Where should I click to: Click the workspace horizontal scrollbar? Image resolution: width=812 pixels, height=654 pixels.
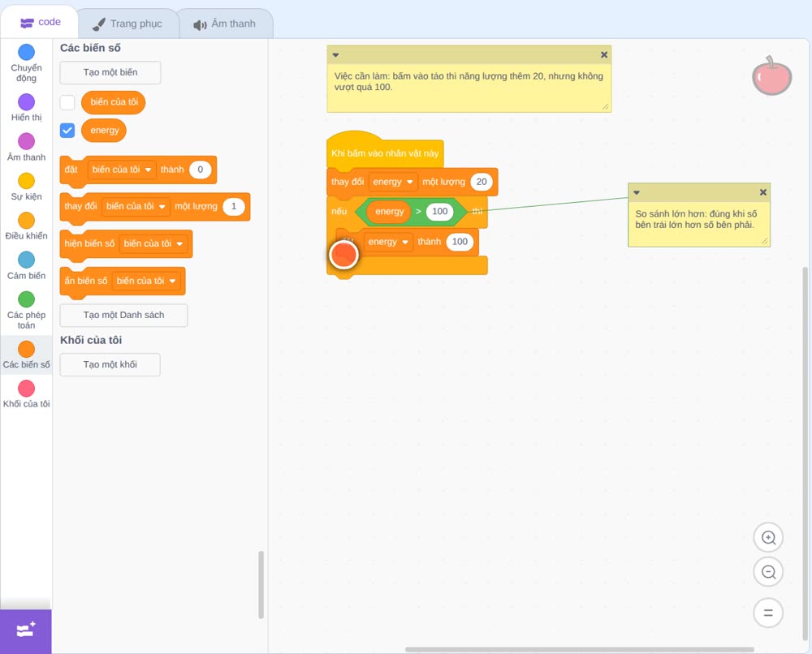(580, 649)
